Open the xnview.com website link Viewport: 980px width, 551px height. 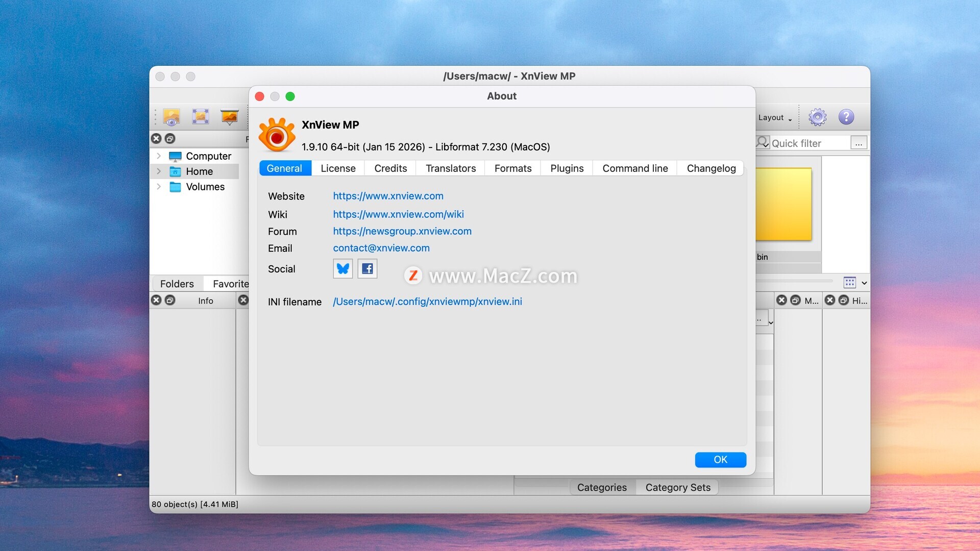[x=388, y=196]
